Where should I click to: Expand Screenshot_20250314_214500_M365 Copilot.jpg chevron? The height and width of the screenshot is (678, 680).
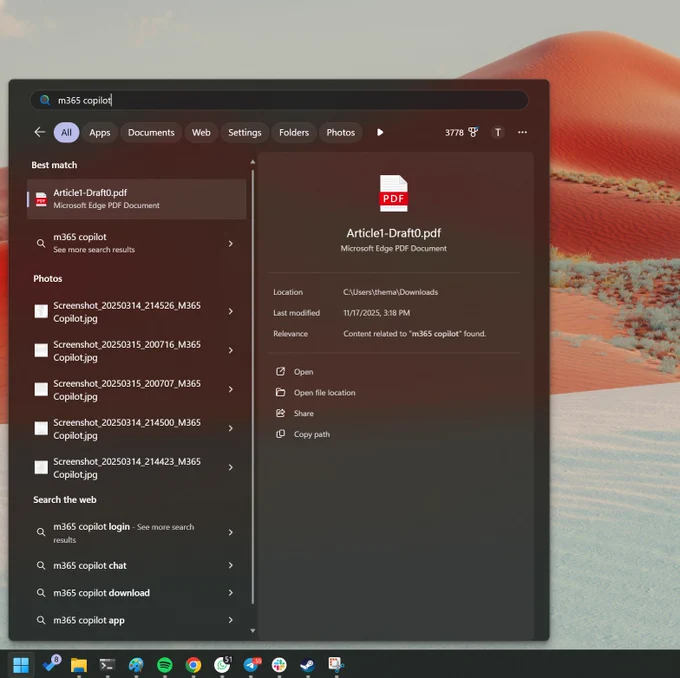[231, 429]
